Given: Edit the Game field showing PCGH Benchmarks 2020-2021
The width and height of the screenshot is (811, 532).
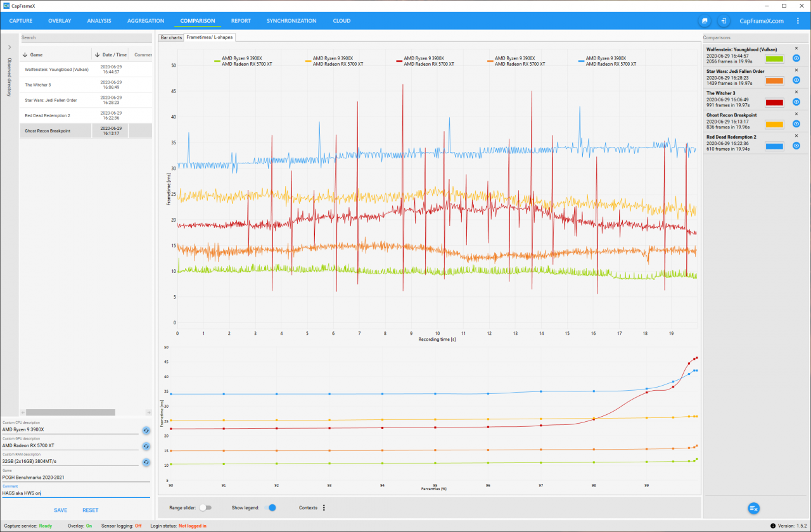Looking at the screenshot, I should point(76,478).
